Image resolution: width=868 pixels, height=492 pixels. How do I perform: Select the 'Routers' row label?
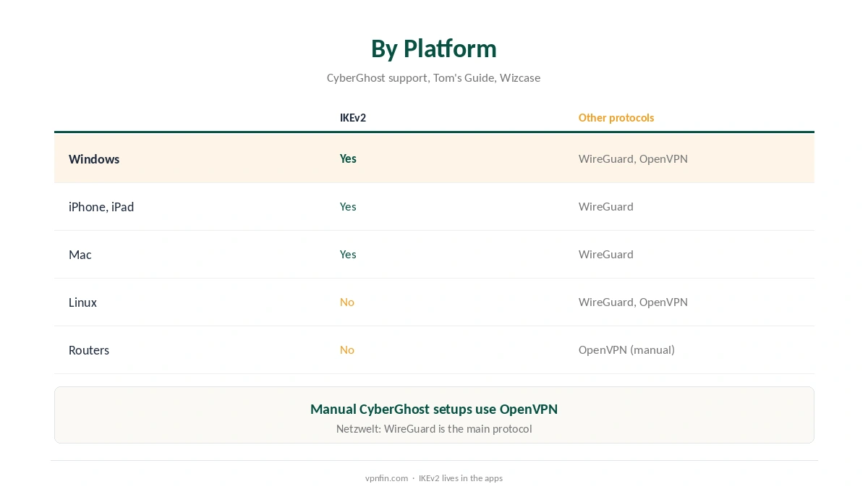click(89, 350)
